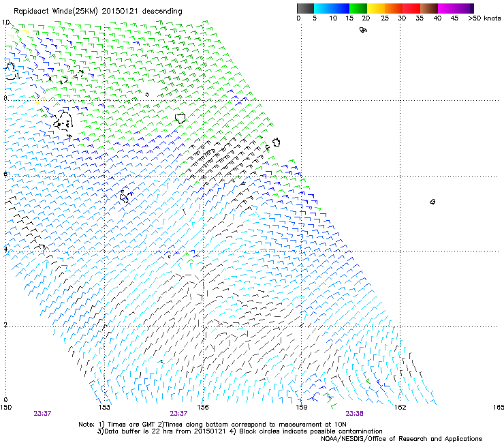Click the yellow 20-25 knots legend segment
This screenshot has width=504, height=443.
click(x=376, y=8)
